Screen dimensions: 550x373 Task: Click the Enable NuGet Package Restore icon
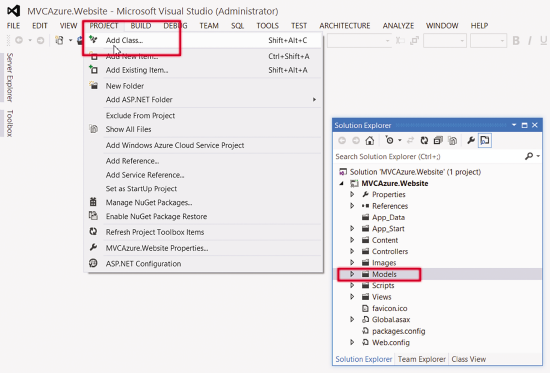click(93, 216)
